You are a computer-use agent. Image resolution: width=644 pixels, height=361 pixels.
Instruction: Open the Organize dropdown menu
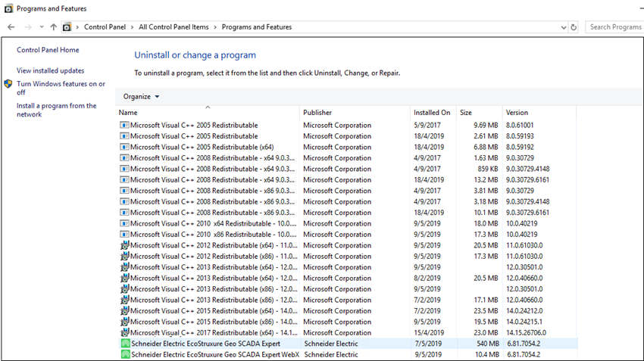coord(141,96)
